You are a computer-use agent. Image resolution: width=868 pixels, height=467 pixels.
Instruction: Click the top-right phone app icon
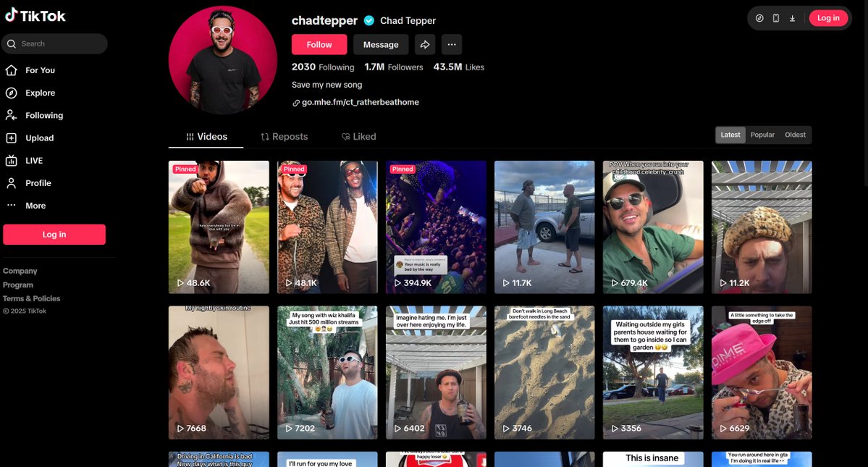(x=775, y=18)
